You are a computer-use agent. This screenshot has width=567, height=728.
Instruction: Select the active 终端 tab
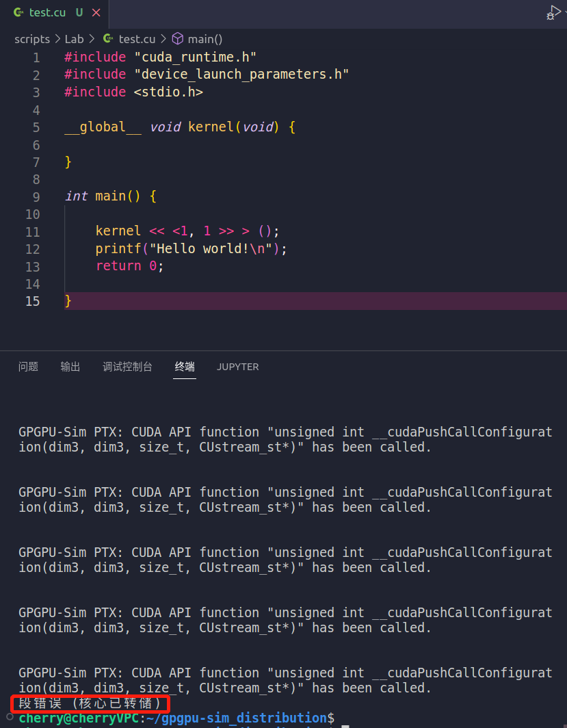click(184, 367)
